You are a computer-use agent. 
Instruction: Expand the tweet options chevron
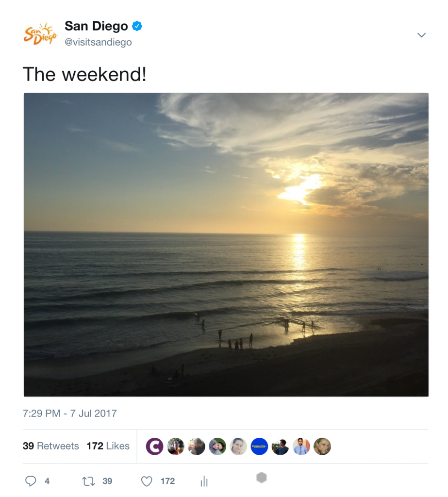click(x=421, y=35)
